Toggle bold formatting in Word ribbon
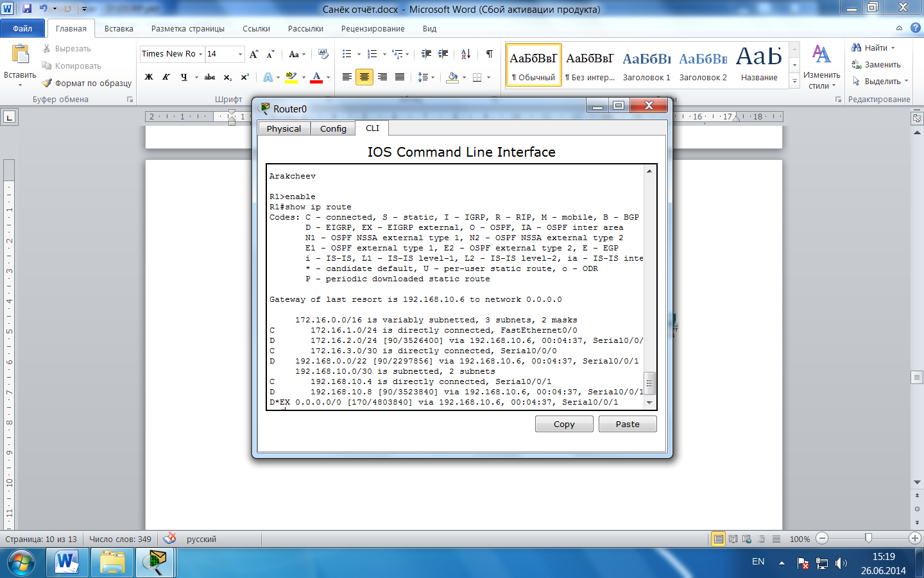The width and height of the screenshot is (924, 578). pos(149,77)
